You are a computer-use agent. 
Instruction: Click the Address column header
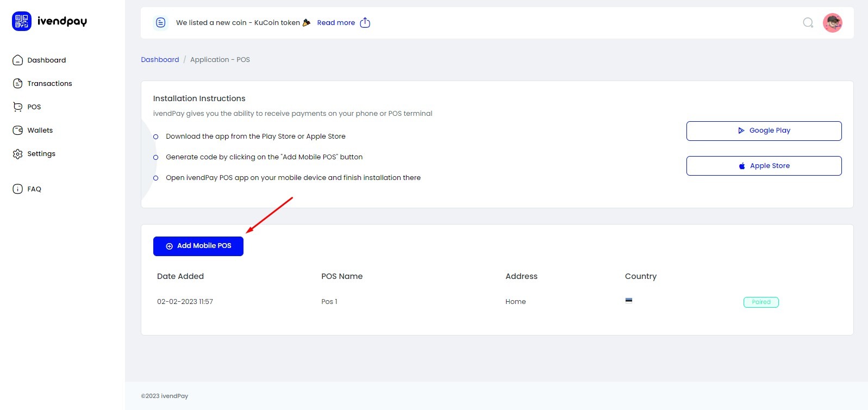click(521, 276)
